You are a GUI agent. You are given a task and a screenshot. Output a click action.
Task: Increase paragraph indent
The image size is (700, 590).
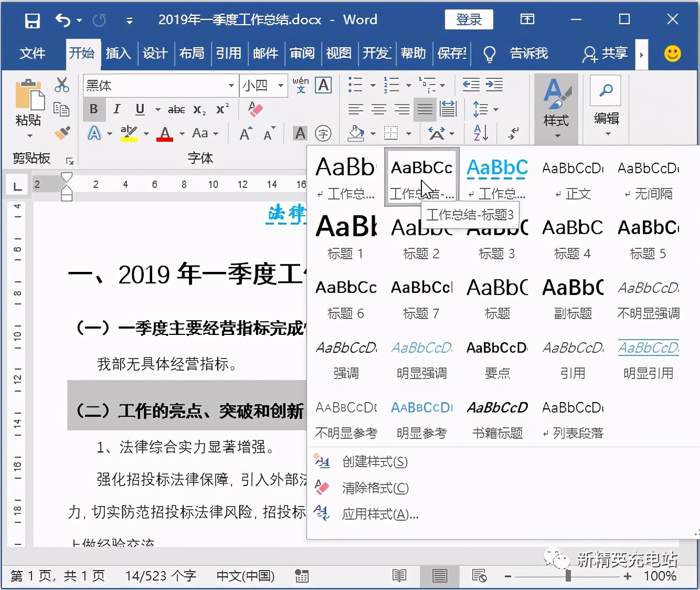tap(494, 85)
